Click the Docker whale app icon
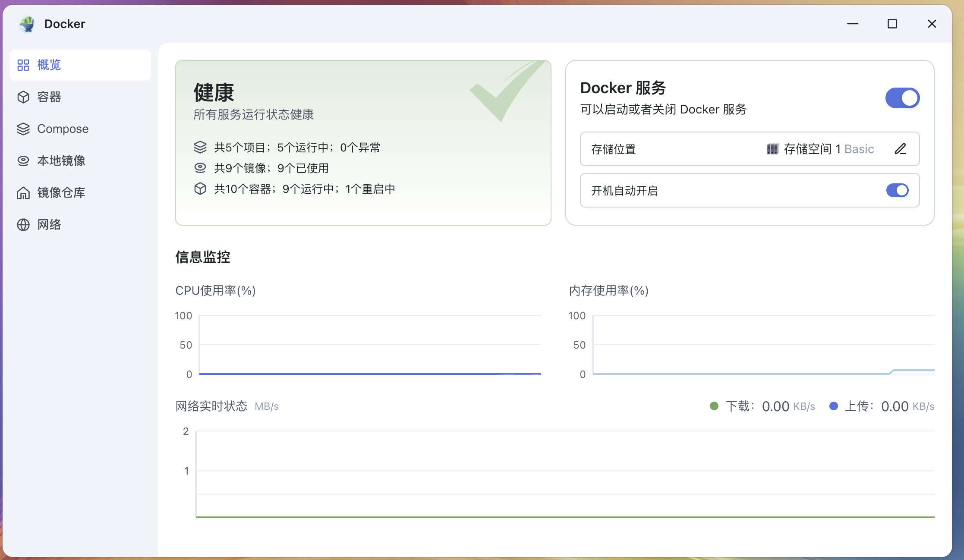 27,24
